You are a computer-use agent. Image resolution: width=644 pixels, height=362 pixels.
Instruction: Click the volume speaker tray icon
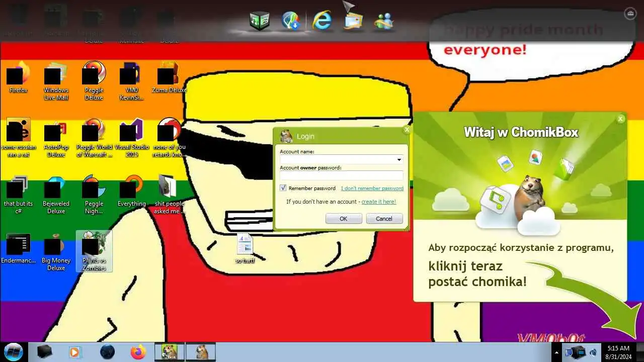593,352
